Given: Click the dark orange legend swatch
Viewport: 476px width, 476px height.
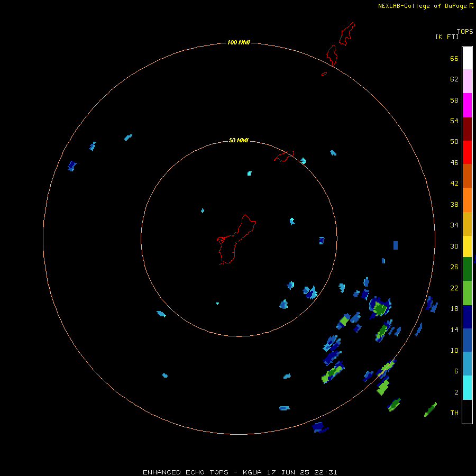Looking at the screenshot, I should click(x=467, y=176).
